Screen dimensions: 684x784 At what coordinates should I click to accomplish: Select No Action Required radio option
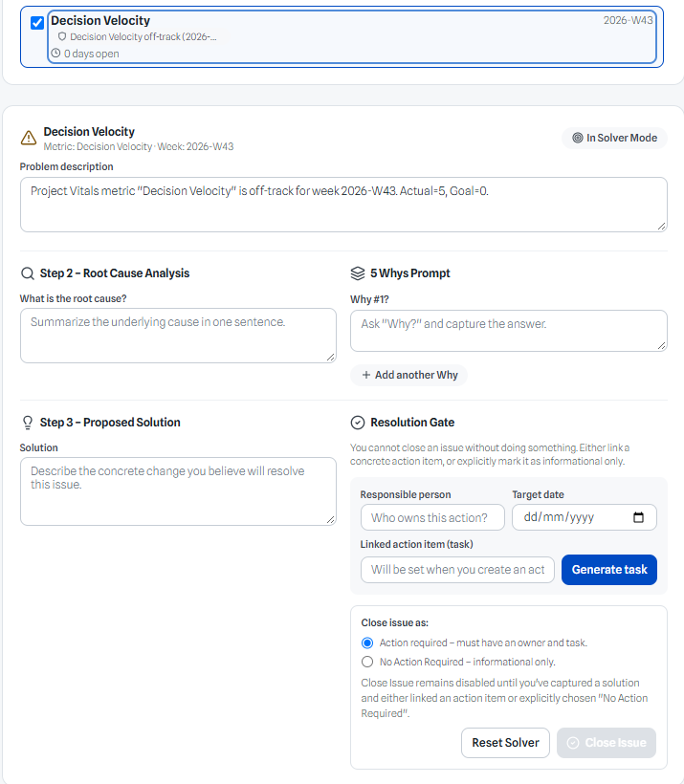click(x=367, y=662)
